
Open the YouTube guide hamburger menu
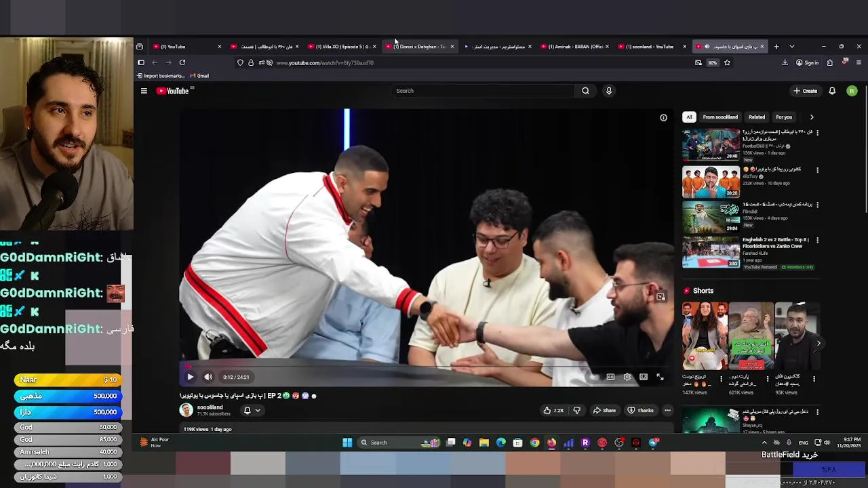click(144, 91)
